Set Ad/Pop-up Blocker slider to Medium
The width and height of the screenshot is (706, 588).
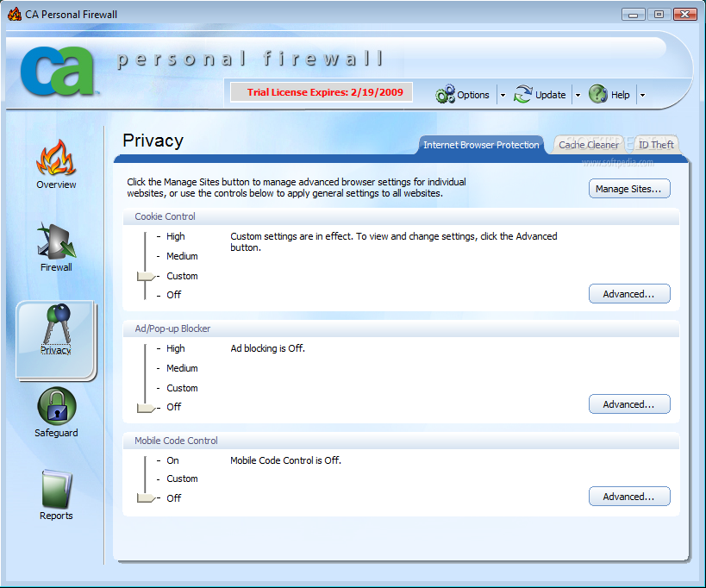click(x=182, y=368)
